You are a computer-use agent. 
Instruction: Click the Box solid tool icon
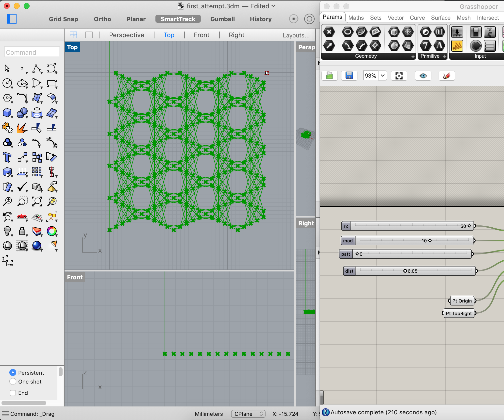tap(7, 113)
